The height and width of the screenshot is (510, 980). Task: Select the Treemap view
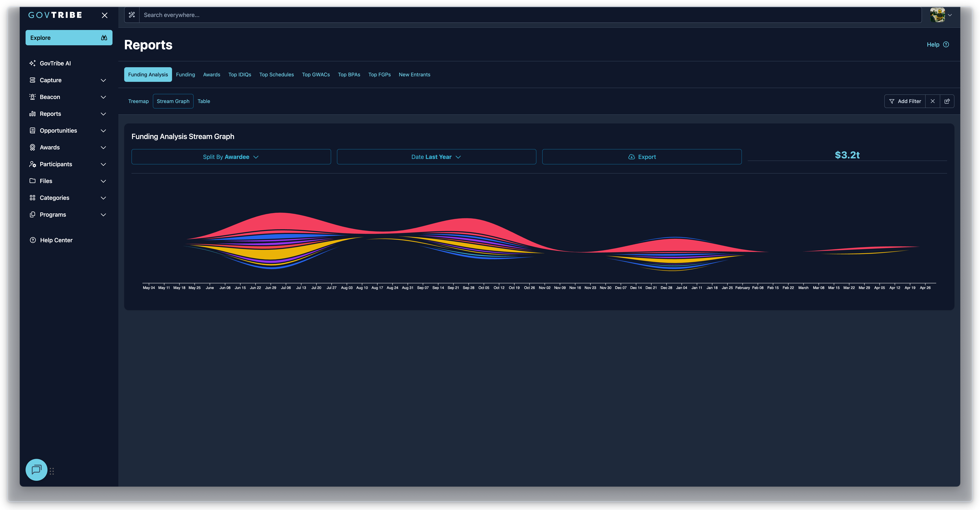click(138, 101)
